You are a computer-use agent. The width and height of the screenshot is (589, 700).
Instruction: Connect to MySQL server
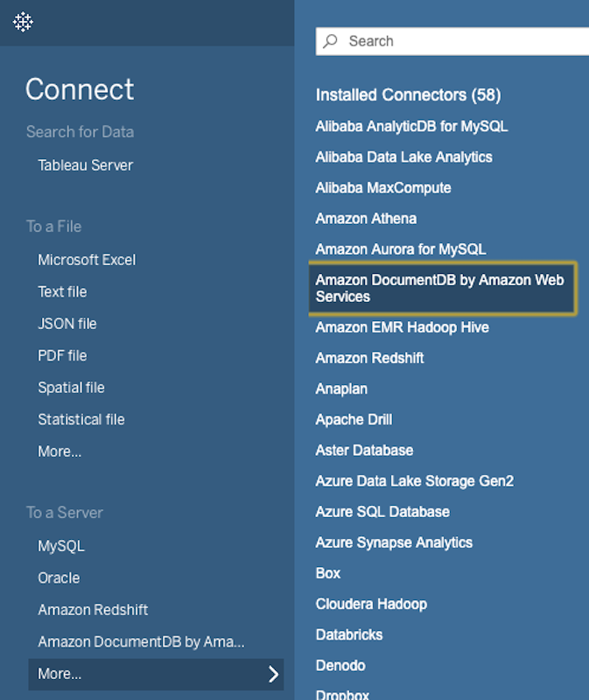[x=59, y=545]
